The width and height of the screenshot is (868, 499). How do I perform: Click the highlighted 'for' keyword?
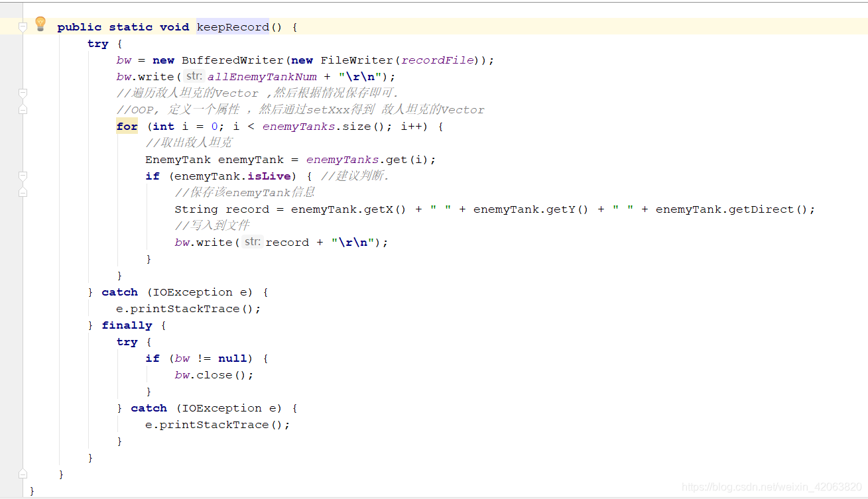pyautogui.click(x=127, y=127)
